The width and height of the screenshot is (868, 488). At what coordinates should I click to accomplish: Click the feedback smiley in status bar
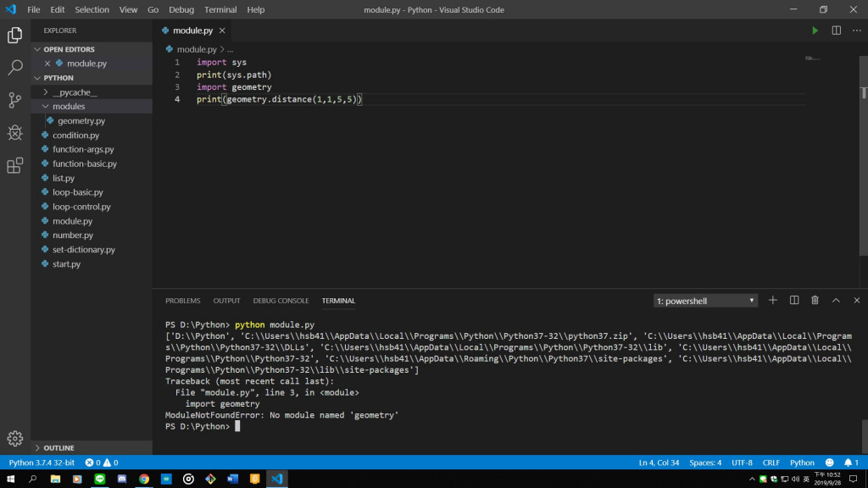[829, 463]
